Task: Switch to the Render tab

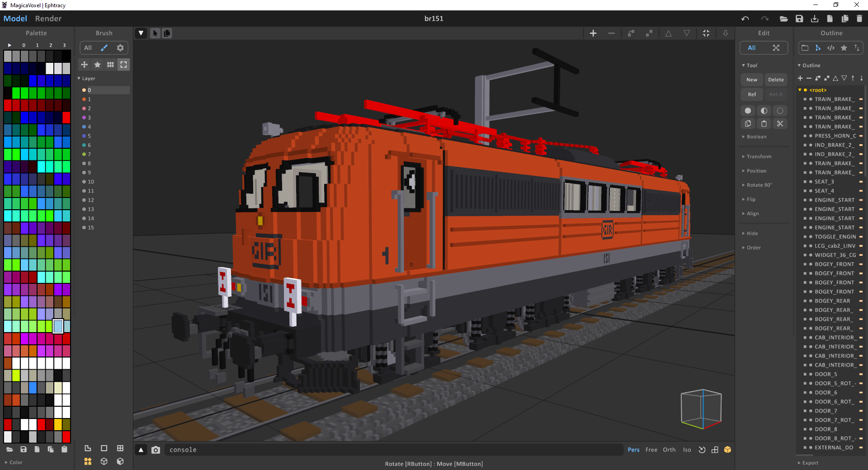Action: pyautogui.click(x=48, y=19)
